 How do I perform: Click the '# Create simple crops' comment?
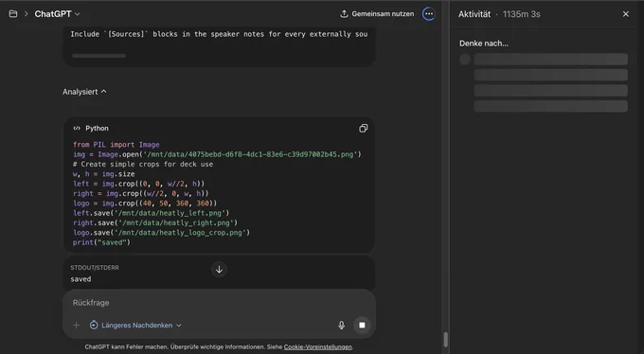[143, 165]
